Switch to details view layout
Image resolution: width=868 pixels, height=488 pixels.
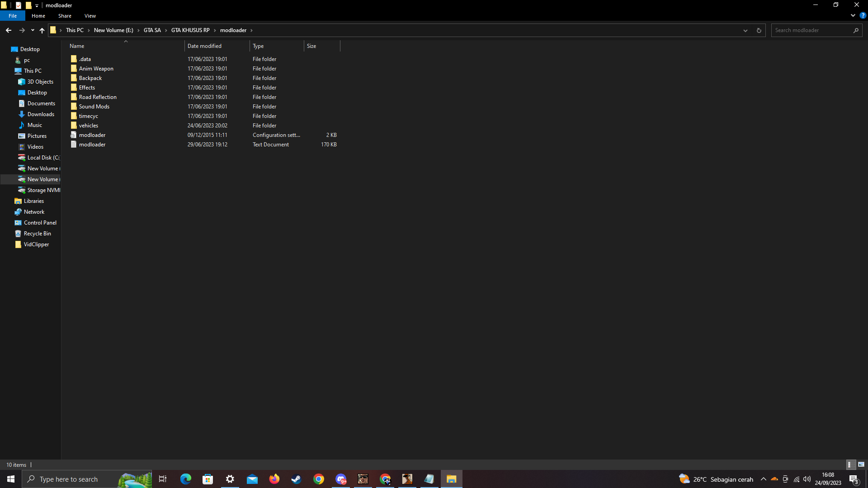pos(850,465)
